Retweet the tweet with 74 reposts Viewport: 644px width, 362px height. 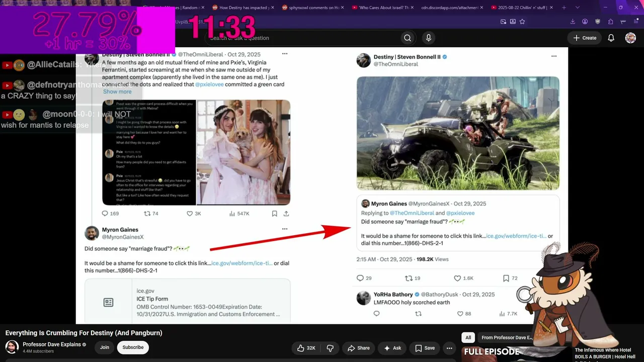(147, 214)
